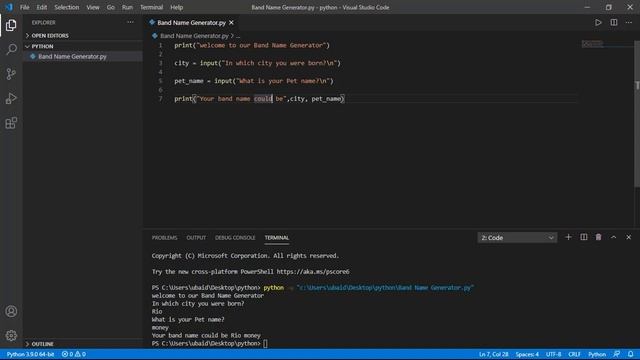Screen dimensions: 640x360
Task: Open the View menu
Action: tap(93, 7)
